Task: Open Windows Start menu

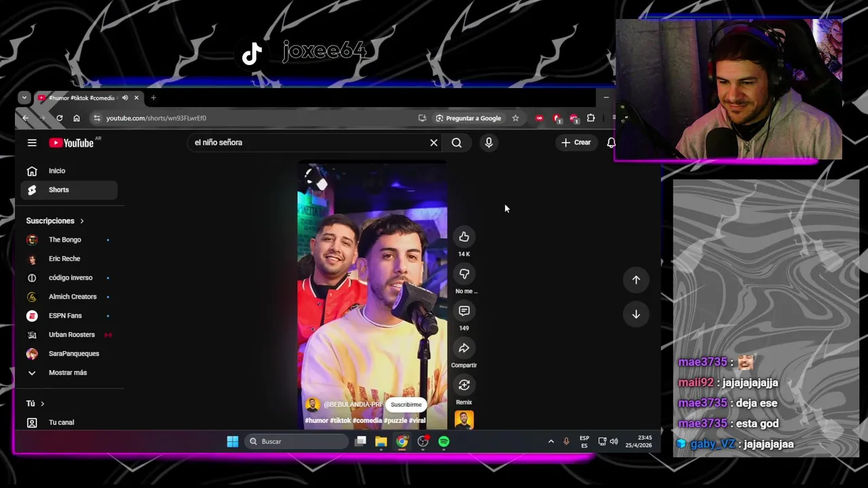Action: coord(233,441)
